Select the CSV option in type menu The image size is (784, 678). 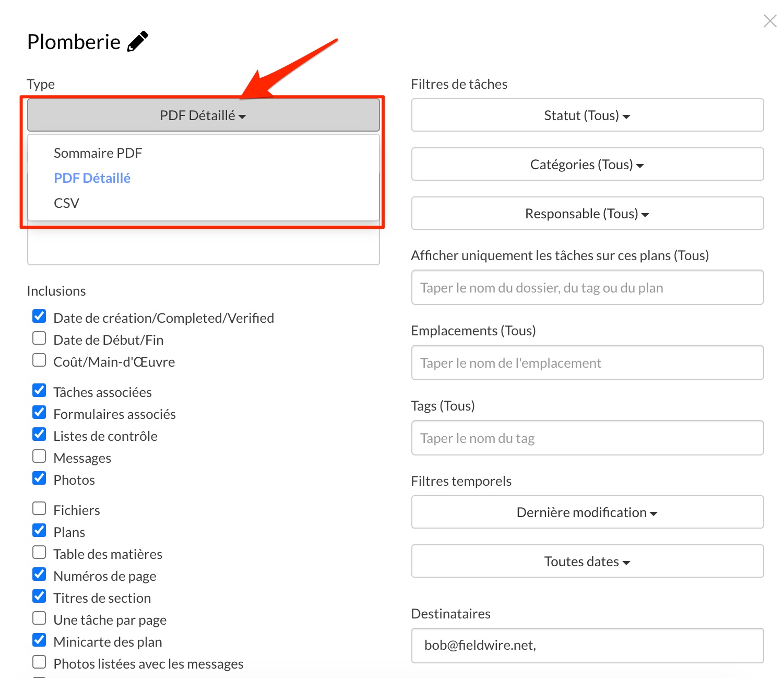tap(67, 203)
